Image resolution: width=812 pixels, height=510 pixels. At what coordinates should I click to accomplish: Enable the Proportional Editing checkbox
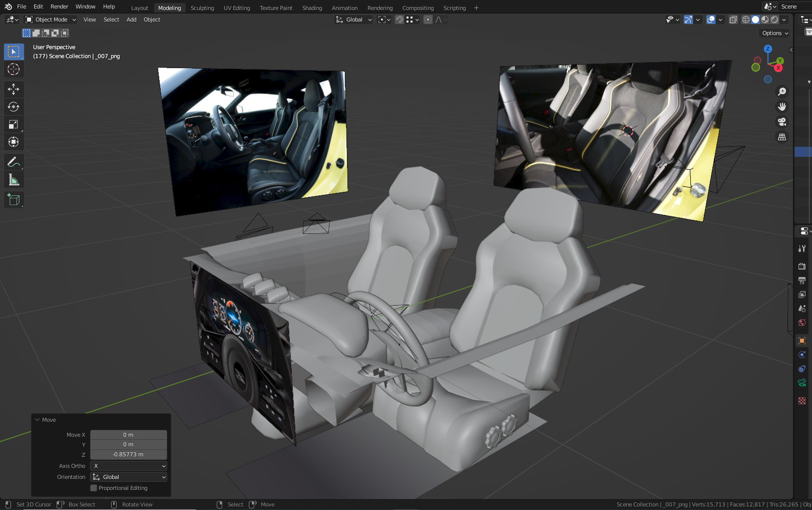coord(94,488)
